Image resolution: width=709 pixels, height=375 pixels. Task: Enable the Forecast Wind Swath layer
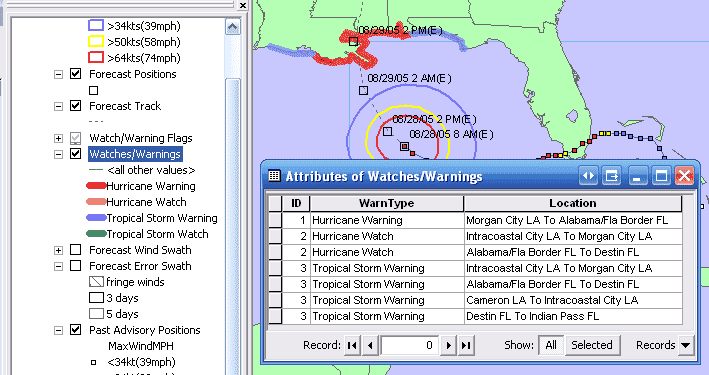pyautogui.click(x=76, y=250)
